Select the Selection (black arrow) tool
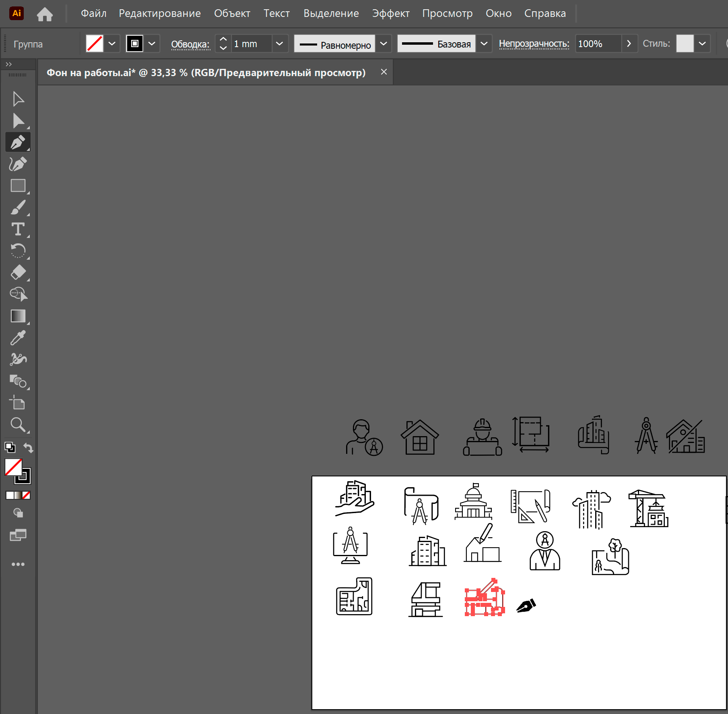Screen dimensions: 728x714 point(18,99)
